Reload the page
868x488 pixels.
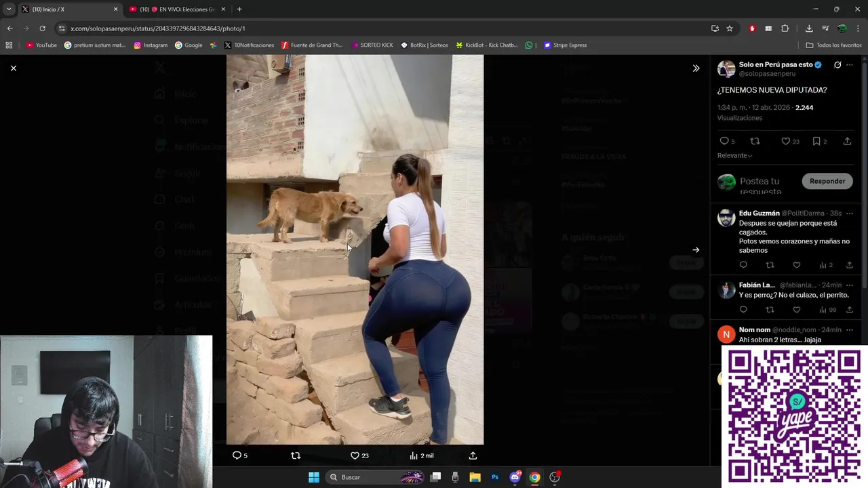[42, 28]
